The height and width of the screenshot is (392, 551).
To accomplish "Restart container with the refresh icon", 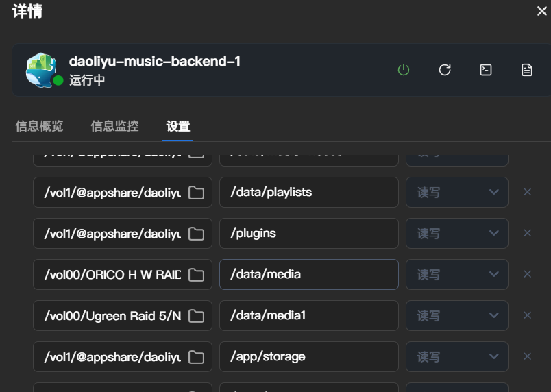I will coord(445,70).
